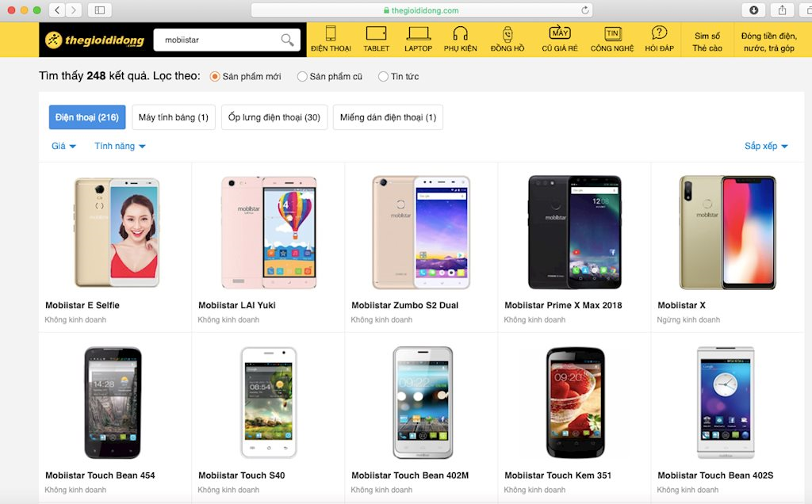The image size is (812, 504).
Task: Open the Laptop category icon
Action: (x=418, y=33)
